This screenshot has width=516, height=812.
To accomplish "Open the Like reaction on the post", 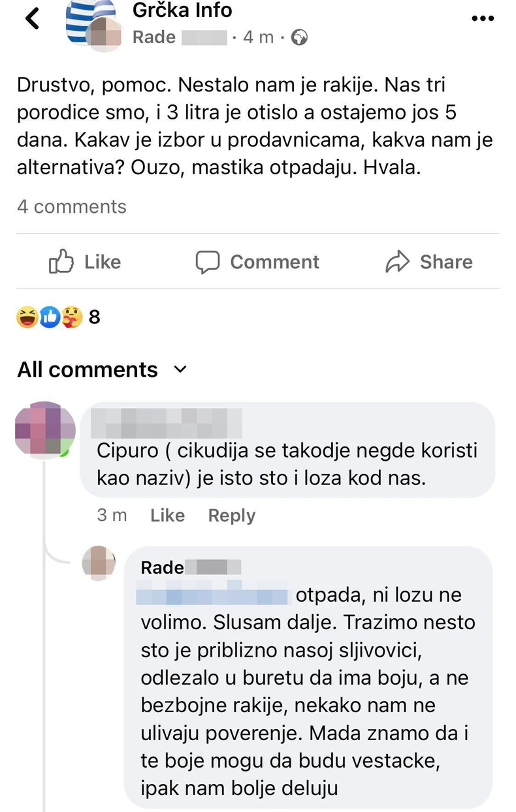I will pyautogui.click(x=84, y=262).
